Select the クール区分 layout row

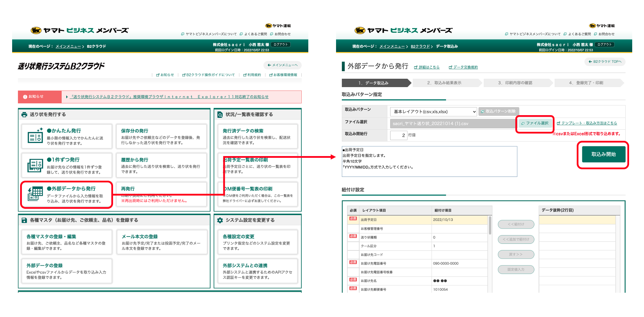point(418,246)
